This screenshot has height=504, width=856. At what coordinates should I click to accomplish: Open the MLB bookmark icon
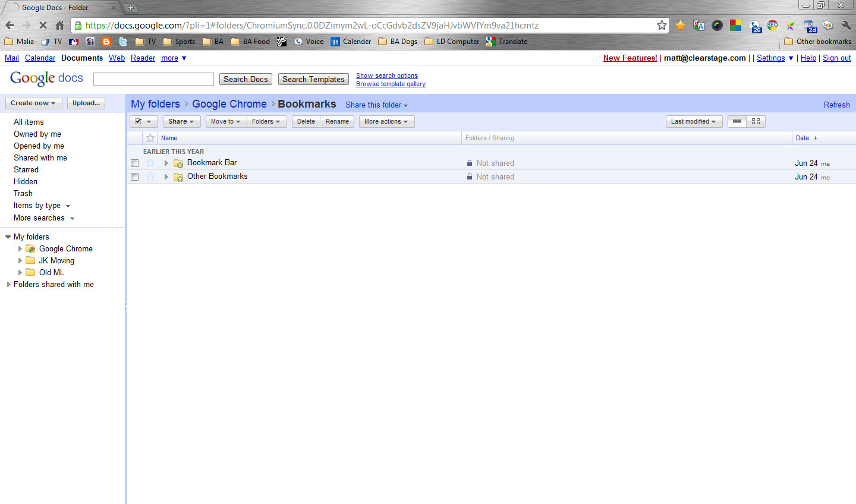click(74, 42)
